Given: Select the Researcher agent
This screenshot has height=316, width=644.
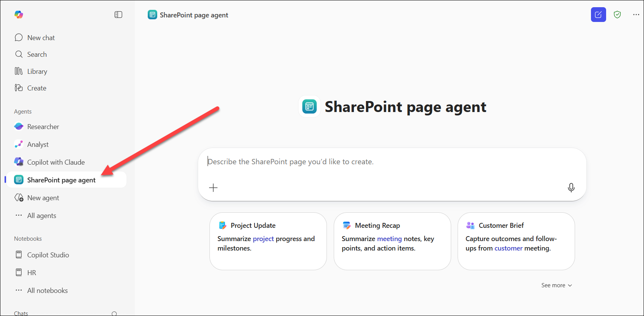Looking at the screenshot, I should 43,127.
